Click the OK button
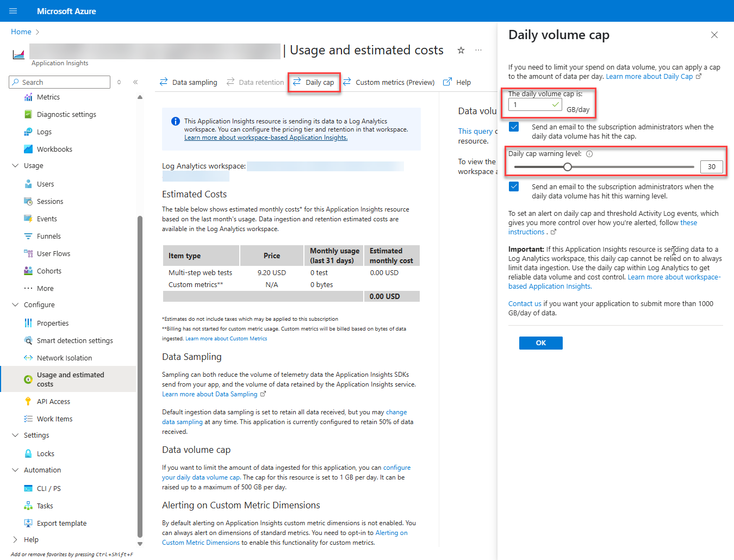 click(541, 343)
